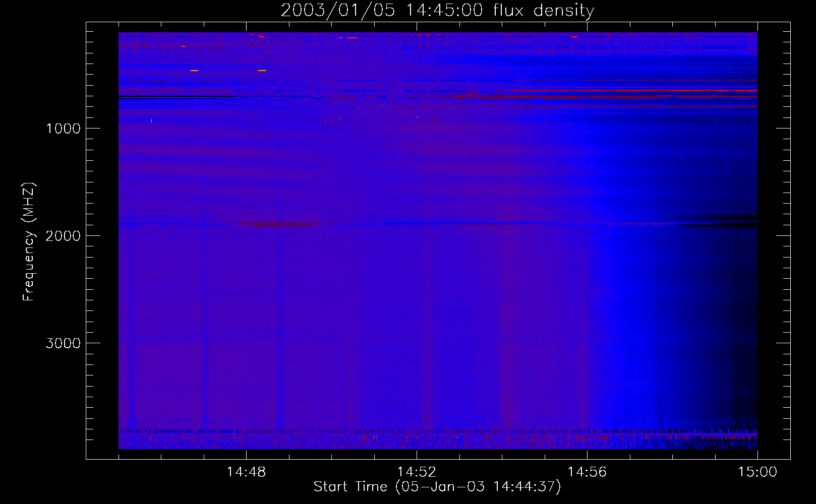The image size is (816, 504).
Task: Click the 15:00 time tick label
Action: click(757, 472)
